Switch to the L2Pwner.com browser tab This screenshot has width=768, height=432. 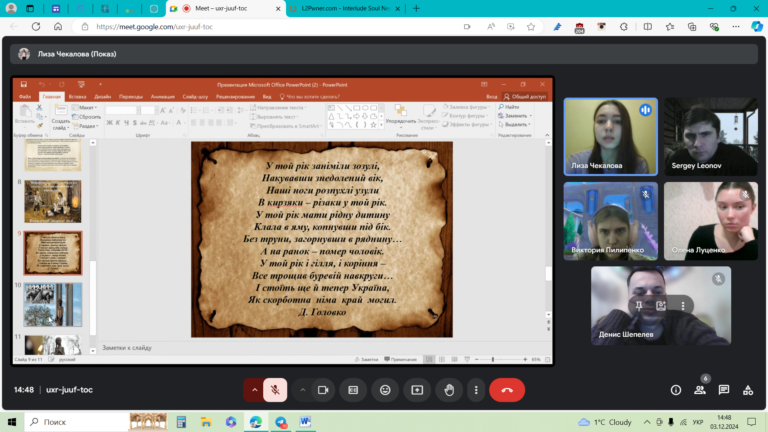click(345, 8)
